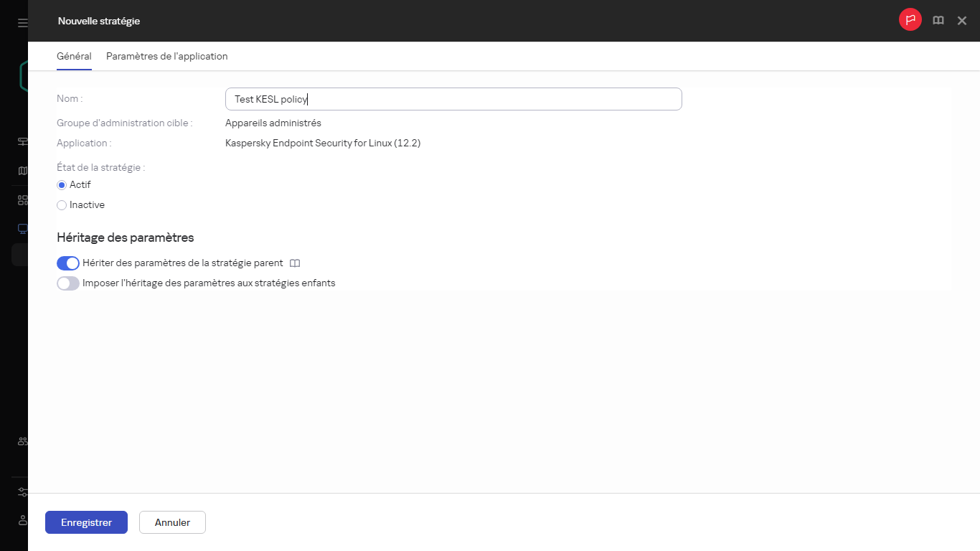
Task: Select the Actif radio button
Action: (62, 185)
